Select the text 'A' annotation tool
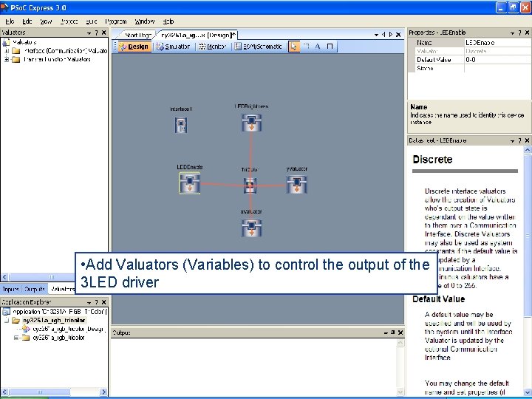The width and height of the screenshot is (532, 399). click(x=318, y=46)
